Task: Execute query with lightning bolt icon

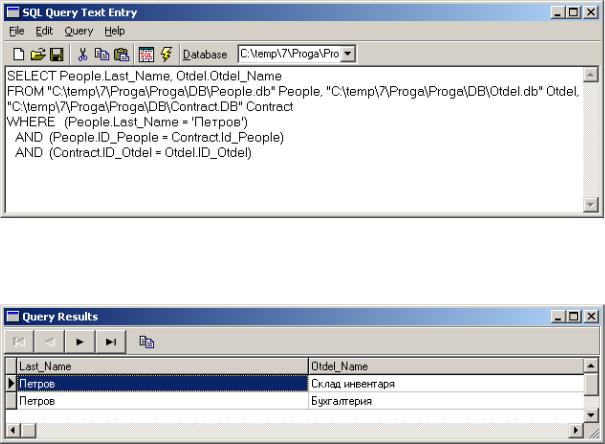Action: [166, 54]
